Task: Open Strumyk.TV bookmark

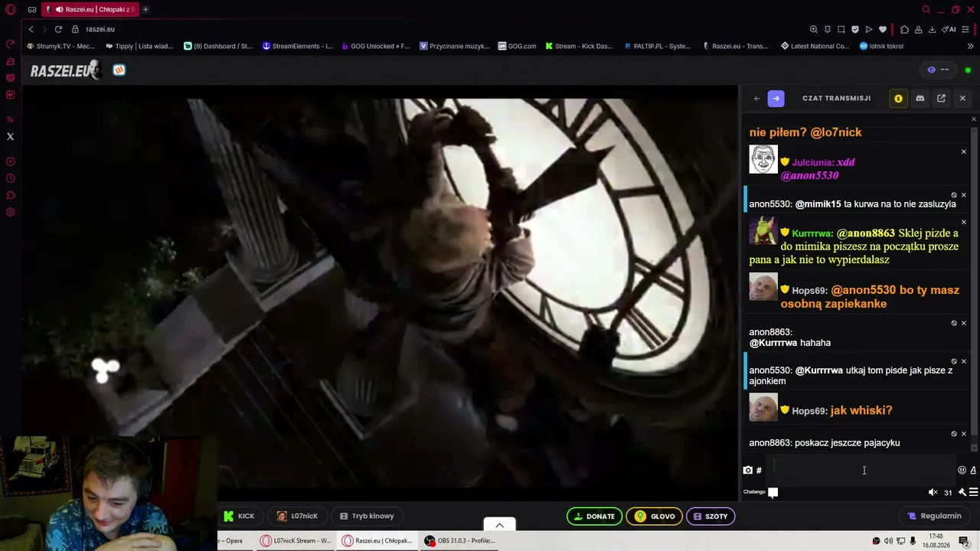Action: (x=61, y=46)
